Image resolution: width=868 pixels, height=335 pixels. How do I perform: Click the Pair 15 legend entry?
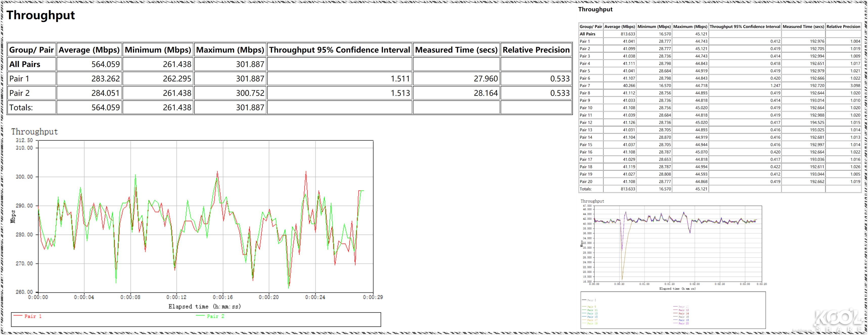tap(592, 317)
